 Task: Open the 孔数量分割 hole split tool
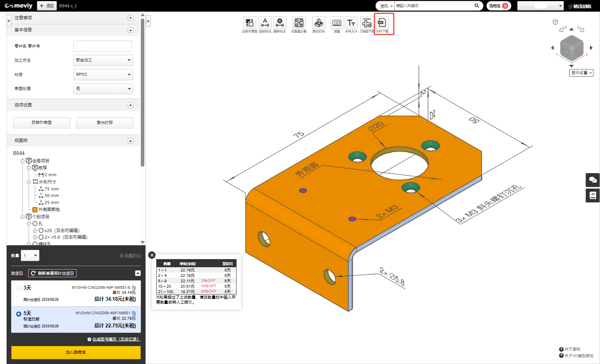(299, 23)
